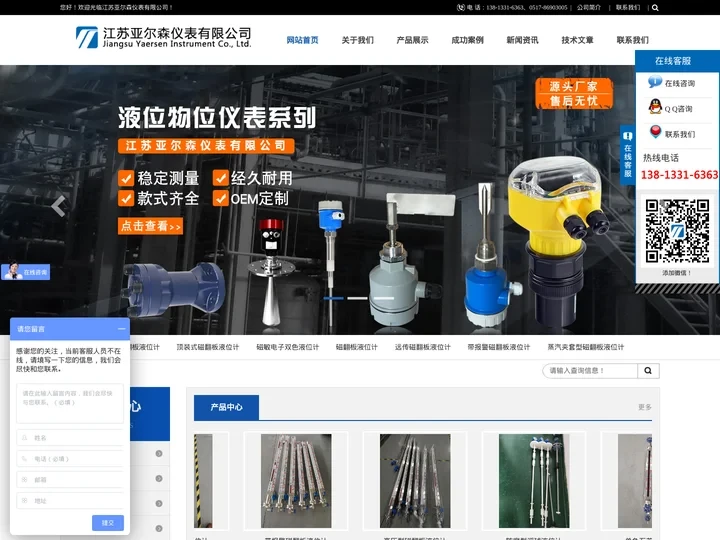Viewport: 720px width, 540px height.
Task: Open 技术文章 menu item
Action: click(x=577, y=40)
